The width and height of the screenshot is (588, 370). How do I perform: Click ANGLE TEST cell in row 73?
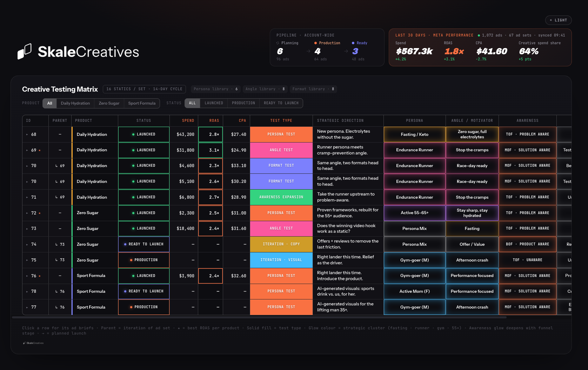pos(281,229)
